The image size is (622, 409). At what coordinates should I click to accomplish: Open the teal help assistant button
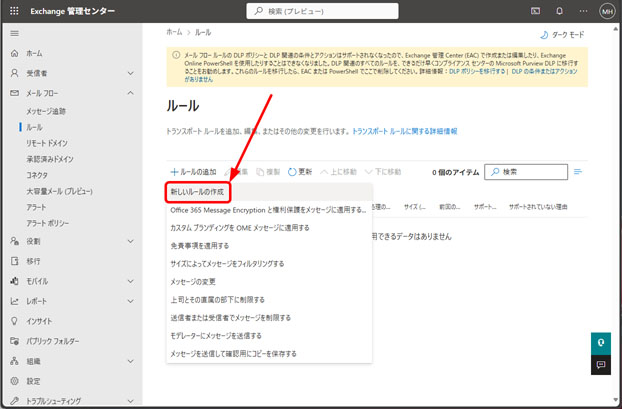(x=601, y=343)
